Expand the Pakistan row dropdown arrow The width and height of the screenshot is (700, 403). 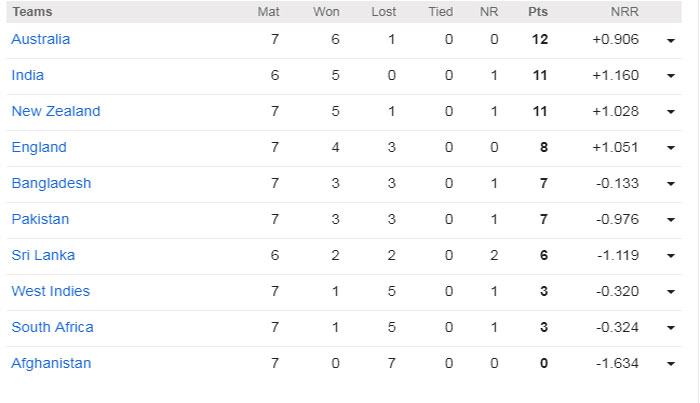click(670, 220)
